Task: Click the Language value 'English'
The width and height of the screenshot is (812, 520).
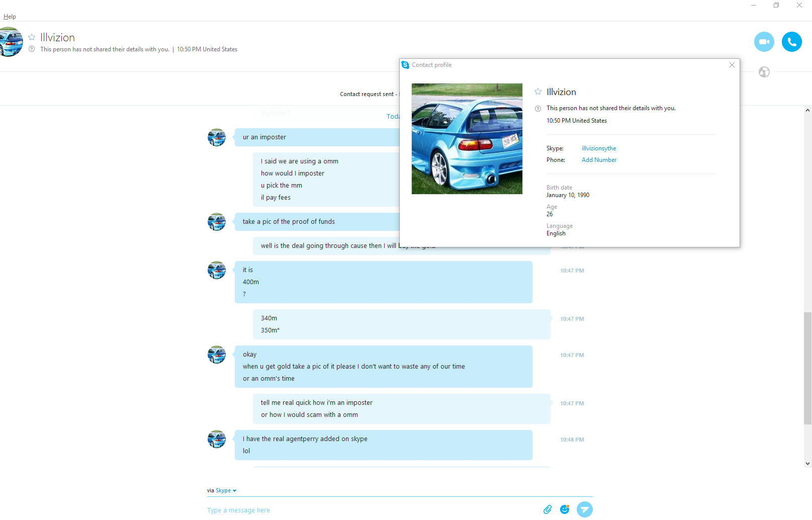Action: coord(556,233)
